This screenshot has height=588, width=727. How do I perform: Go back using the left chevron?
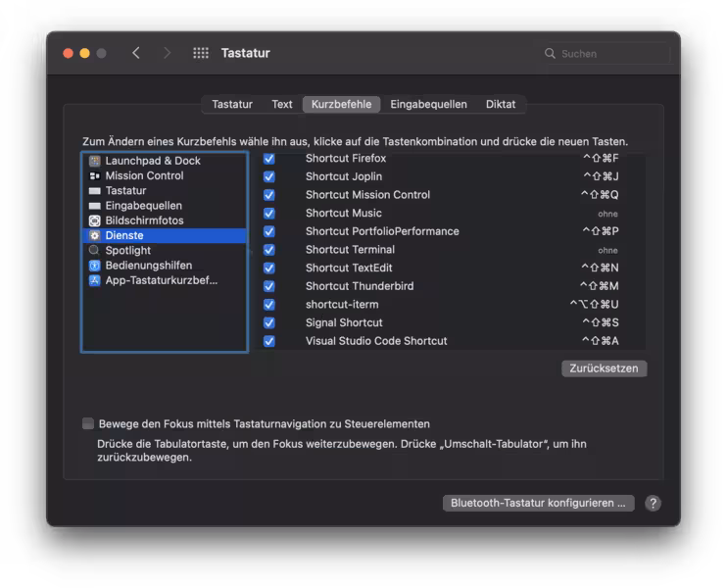pos(136,53)
